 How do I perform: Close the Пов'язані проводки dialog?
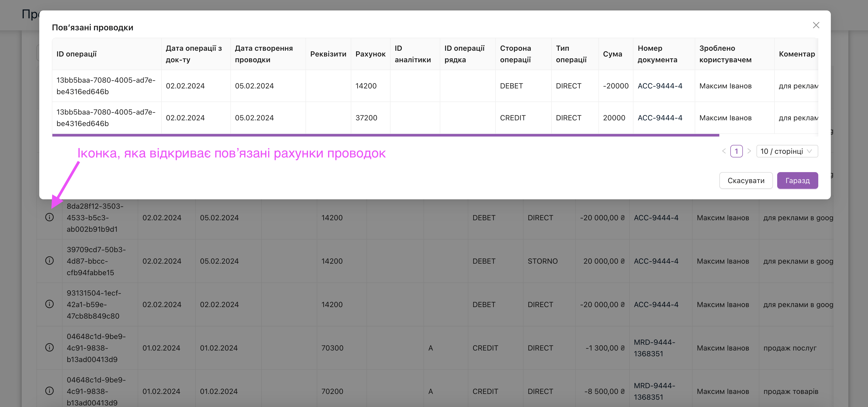pyautogui.click(x=816, y=25)
